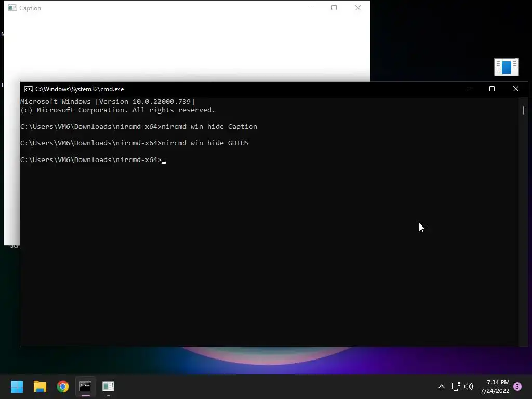The height and width of the screenshot is (399, 532).
Task: Open File Explorer from the taskbar
Action: [39, 387]
